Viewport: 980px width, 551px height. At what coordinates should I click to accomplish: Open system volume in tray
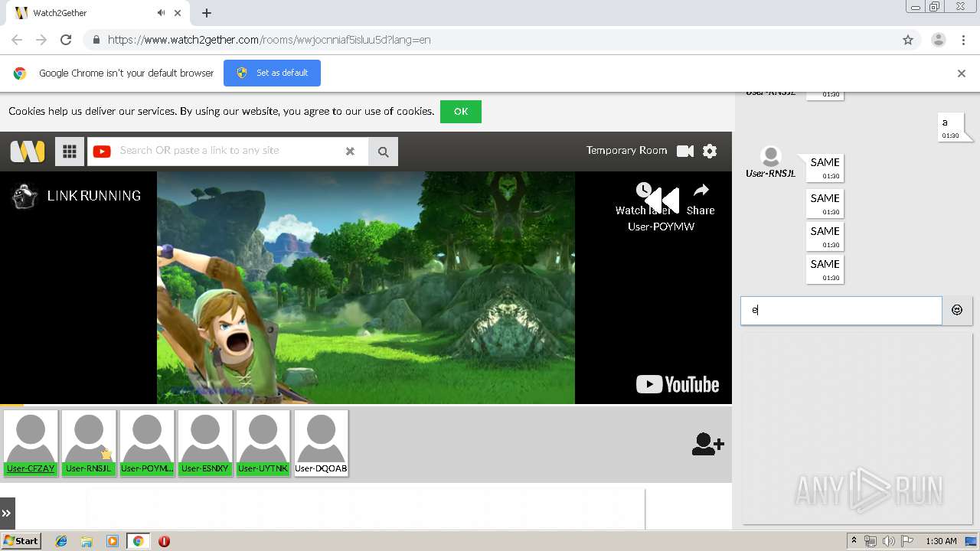[x=888, y=541]
